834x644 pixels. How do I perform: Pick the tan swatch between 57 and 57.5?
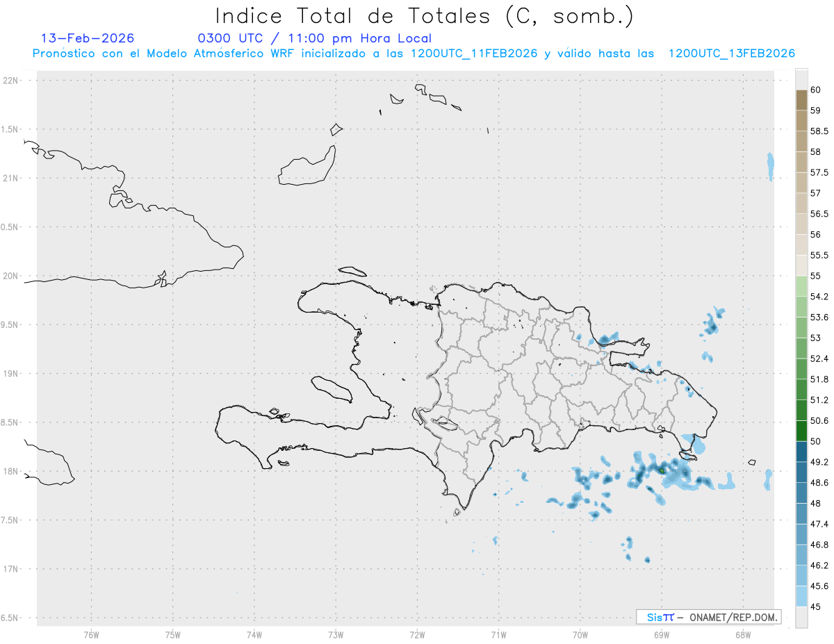(801, 183)
